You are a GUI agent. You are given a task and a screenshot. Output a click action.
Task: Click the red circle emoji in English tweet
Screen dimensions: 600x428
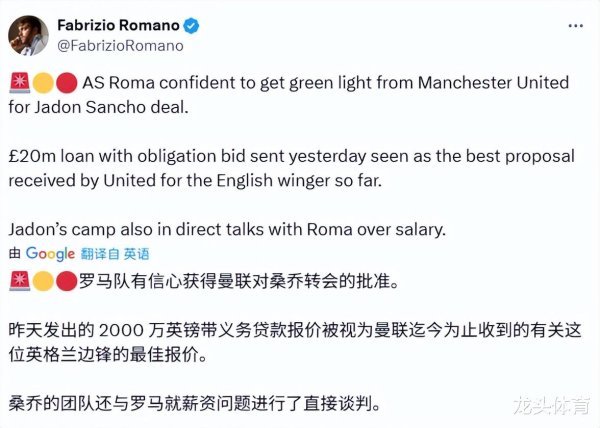(67, 83)
